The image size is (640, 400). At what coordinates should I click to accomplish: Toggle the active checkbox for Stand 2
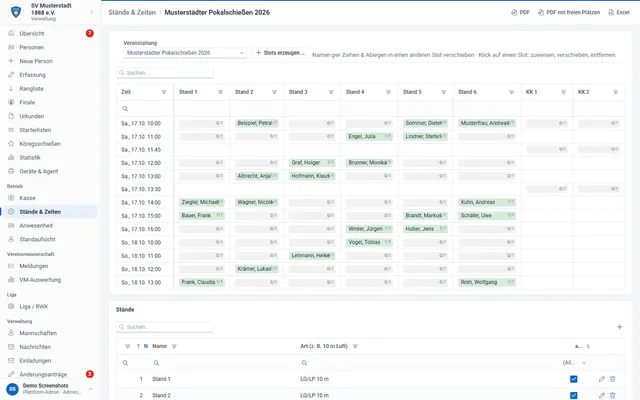coord(573,395)
